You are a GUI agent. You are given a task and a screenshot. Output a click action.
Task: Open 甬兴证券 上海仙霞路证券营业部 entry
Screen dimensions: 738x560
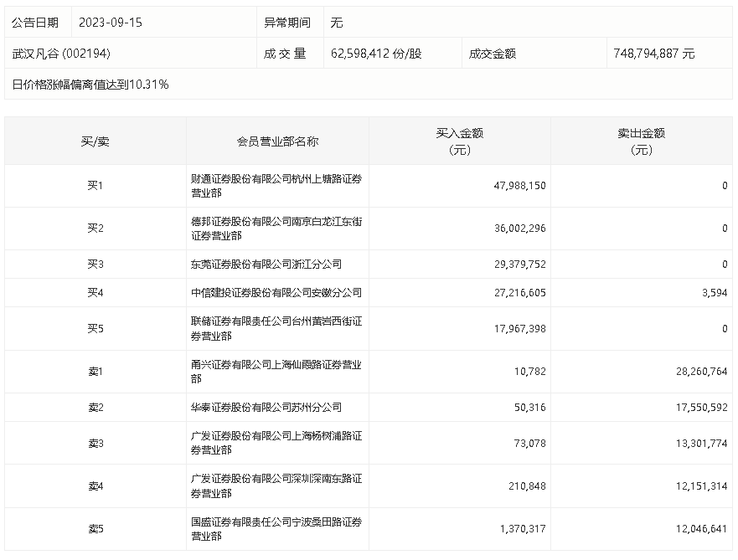click(276, 372)
